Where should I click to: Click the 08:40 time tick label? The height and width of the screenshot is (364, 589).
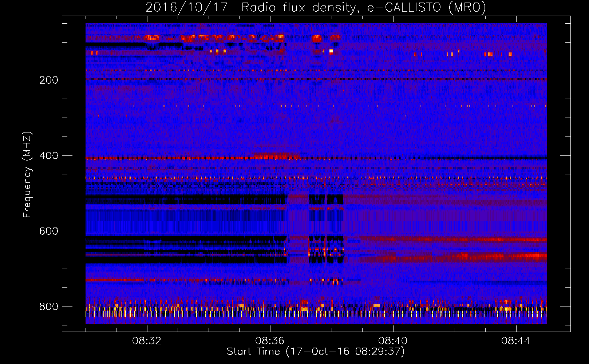coord(393,341)
